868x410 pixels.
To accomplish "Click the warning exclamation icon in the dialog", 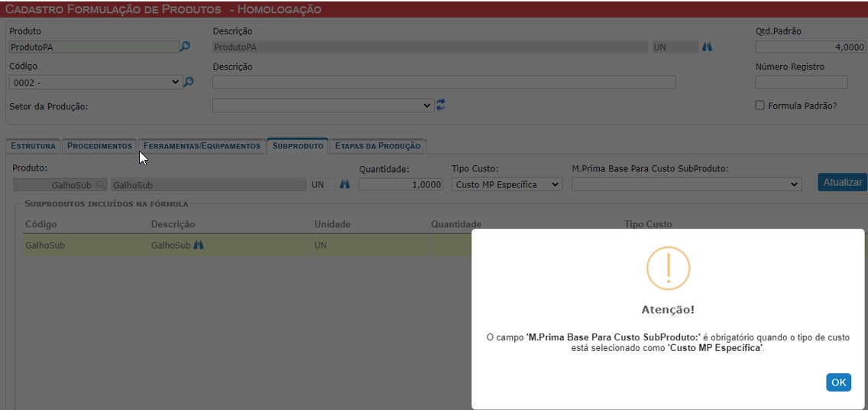I will coord(668,268).
